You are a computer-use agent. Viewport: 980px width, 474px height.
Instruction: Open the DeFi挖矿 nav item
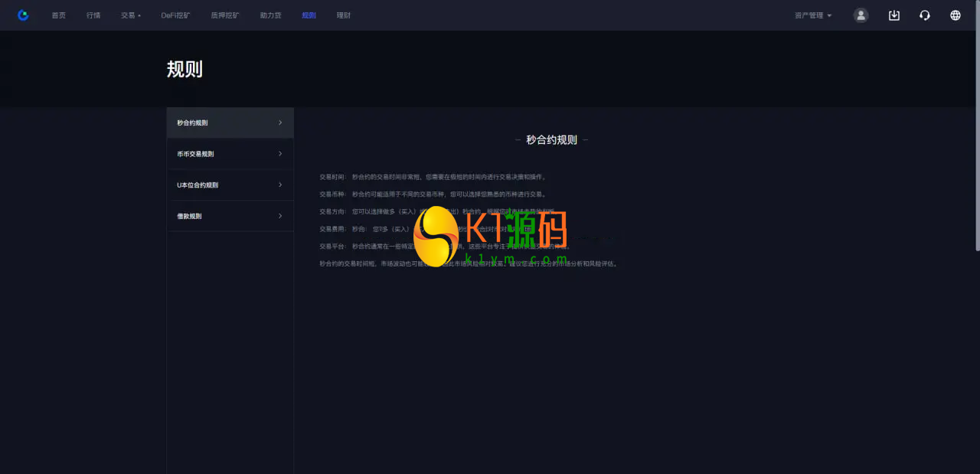click(x=176, y=15)
